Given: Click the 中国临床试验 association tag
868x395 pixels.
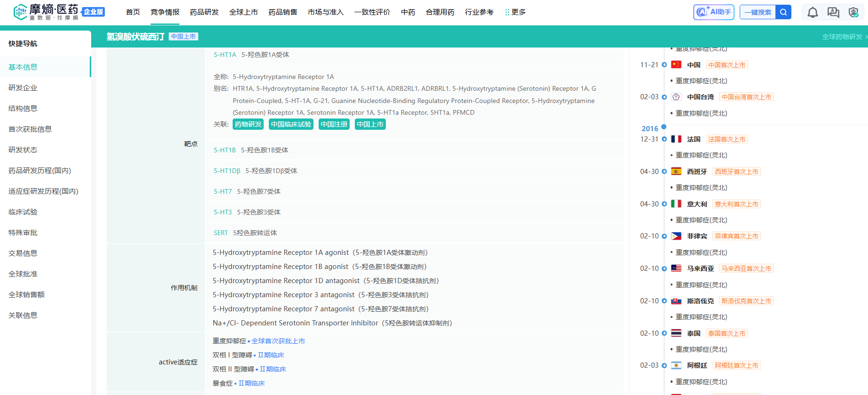Looking at the screenshot, I should click(x=291, y=124).
